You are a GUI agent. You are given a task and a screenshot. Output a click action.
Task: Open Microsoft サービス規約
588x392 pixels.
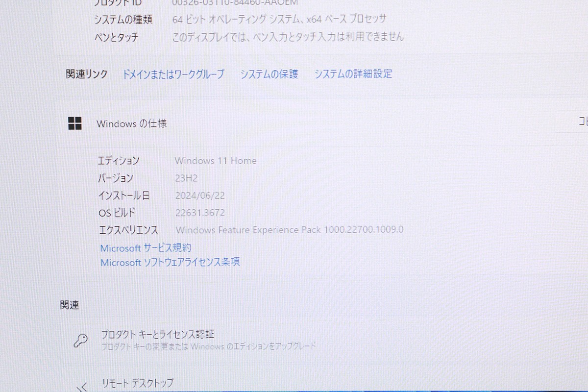pos(145,248)
